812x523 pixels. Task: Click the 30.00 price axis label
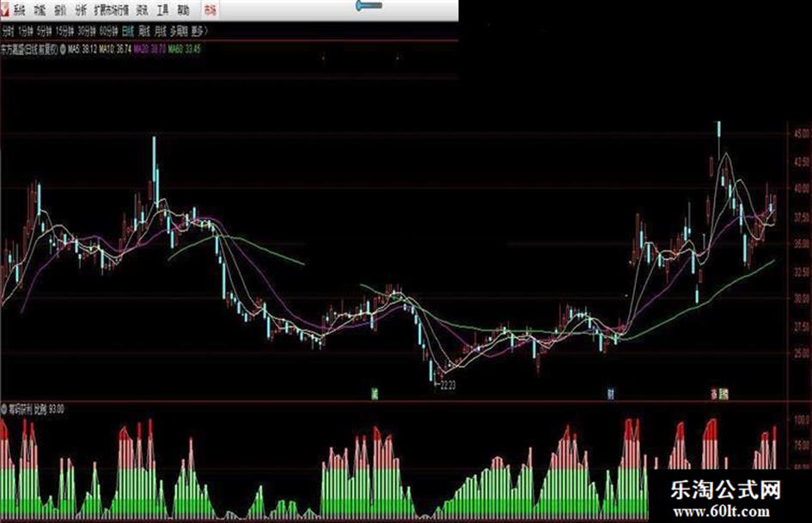coord(801,298)
